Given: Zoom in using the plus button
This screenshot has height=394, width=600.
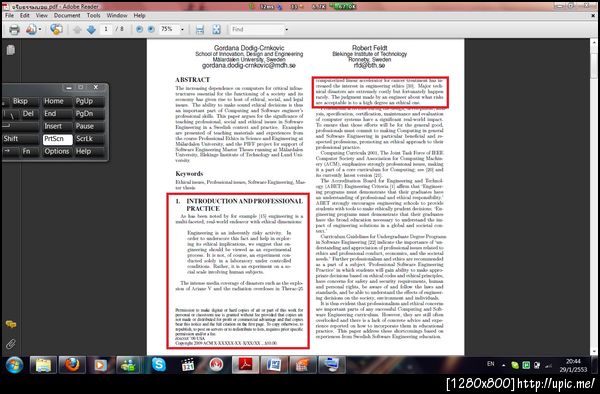Looking at the screenshot, I should coord(151,29).
